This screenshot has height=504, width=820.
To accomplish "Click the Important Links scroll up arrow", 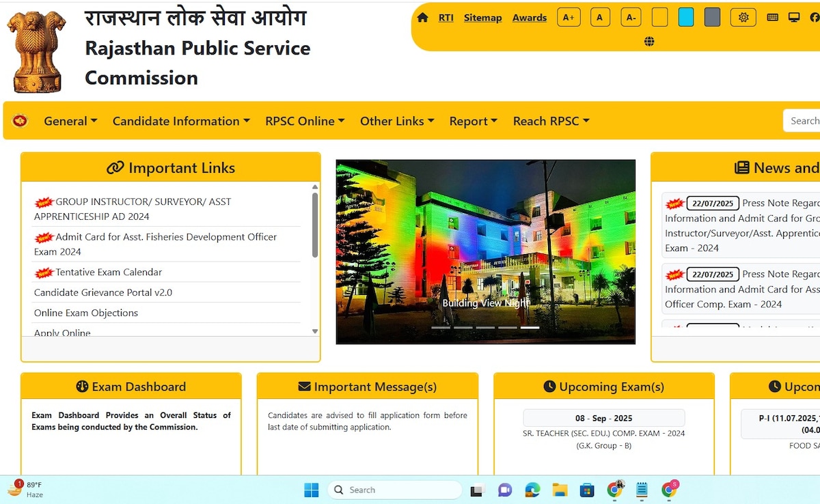I will [x=315, y=186].
